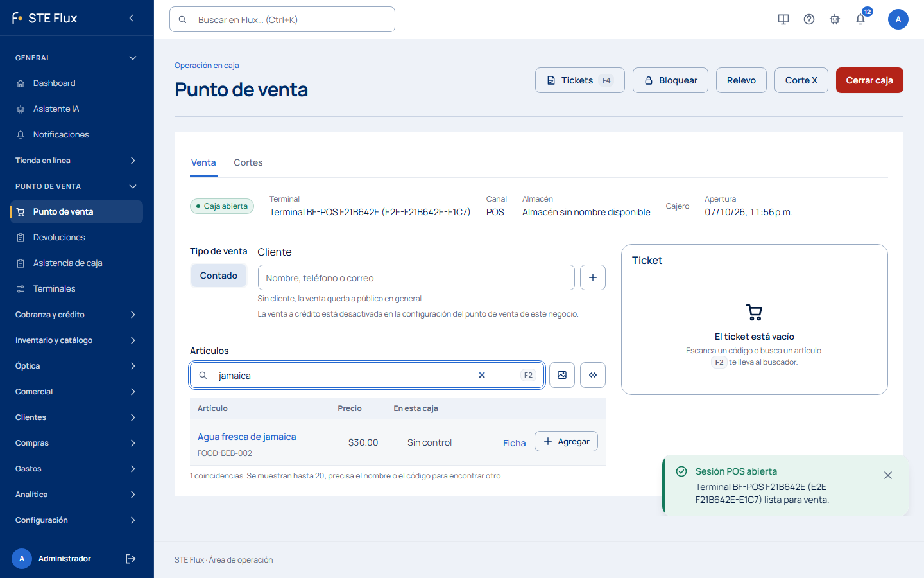924x578 pixels.
Task: Click the Relevo button
Action: point(741,80)
